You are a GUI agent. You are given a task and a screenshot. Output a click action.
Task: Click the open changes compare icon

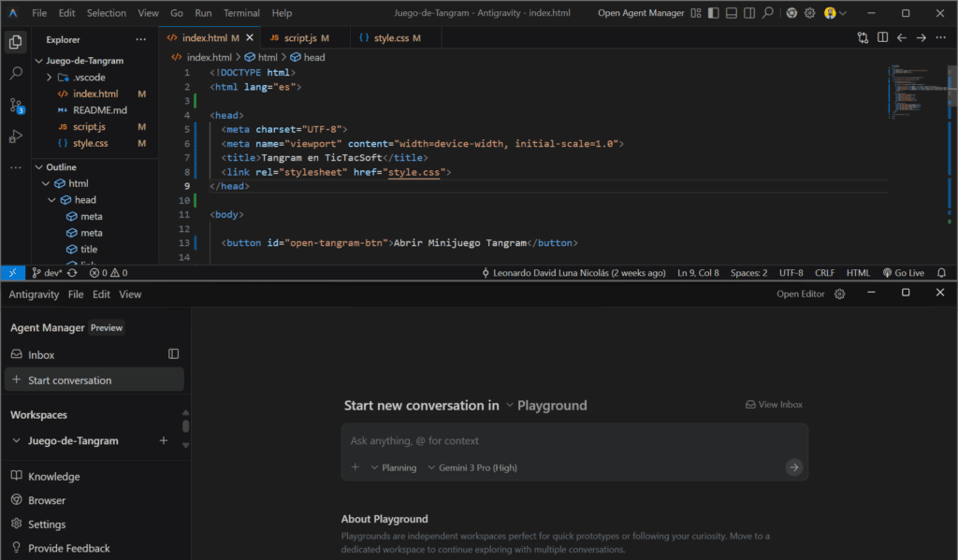click(863, 38)
